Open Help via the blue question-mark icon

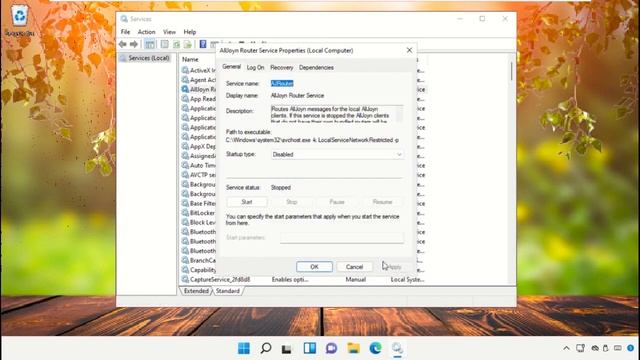203,44
